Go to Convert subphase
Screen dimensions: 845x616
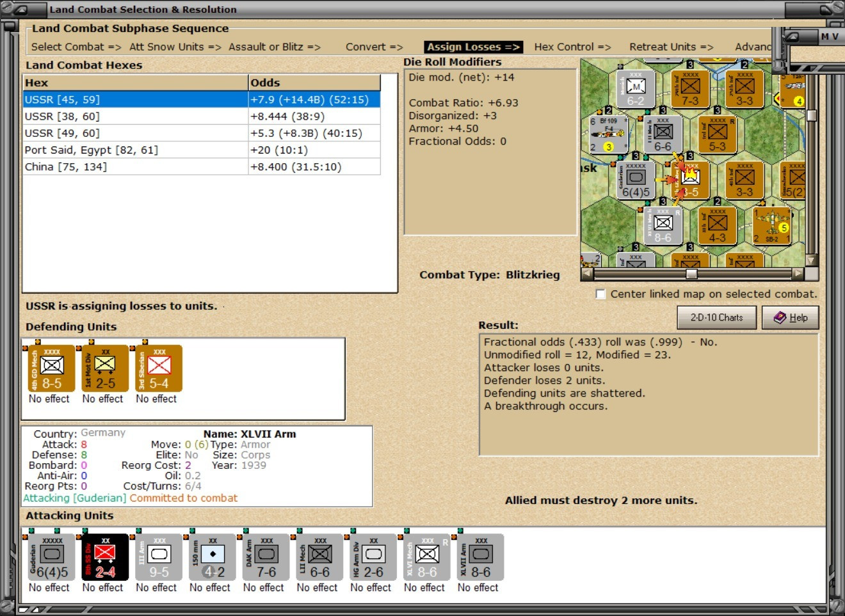[x=374, y=47]
